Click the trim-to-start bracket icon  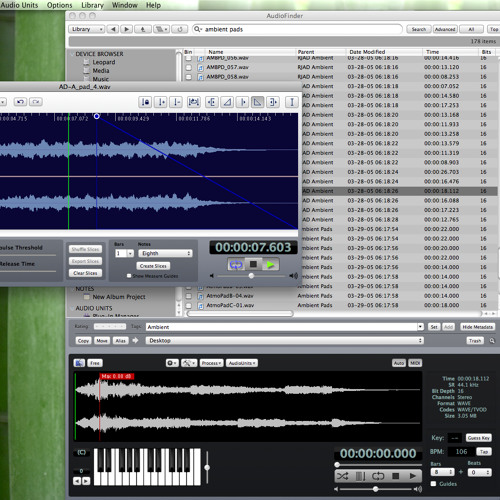pyautogui.click(x=212, y=102)
